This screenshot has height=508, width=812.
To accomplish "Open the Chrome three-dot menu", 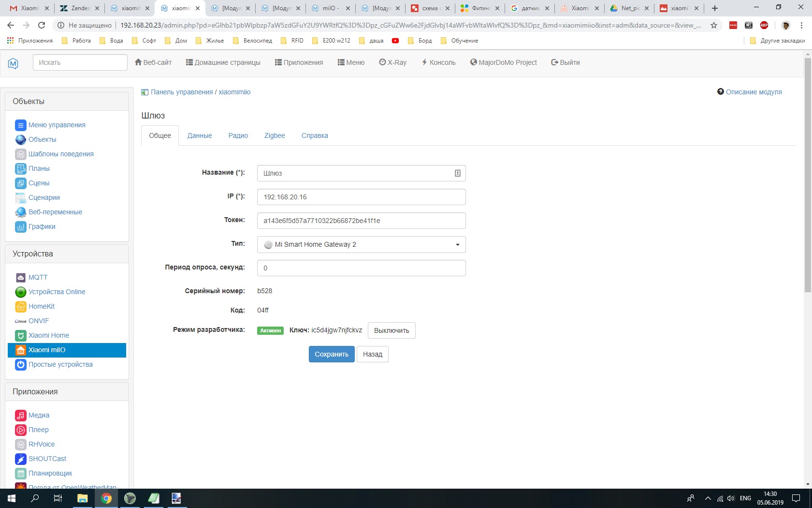I will coord(802,25).
